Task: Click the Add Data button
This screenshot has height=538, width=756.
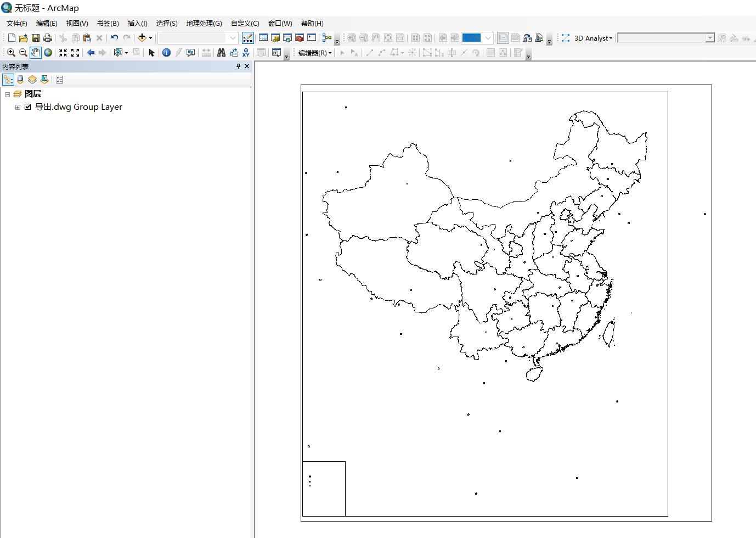Action: pyautogui.click(x=142, y=38)
